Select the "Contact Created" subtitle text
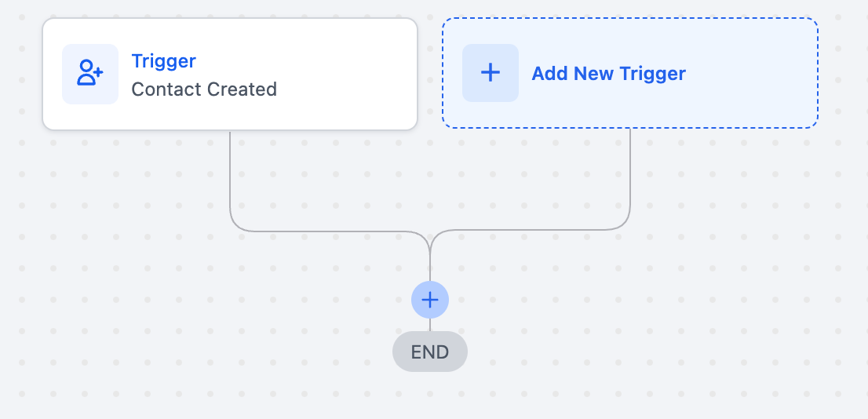Image resolution: width=868 pixels, height=419 pixels. pyautogui.click(x=204, y=89)
